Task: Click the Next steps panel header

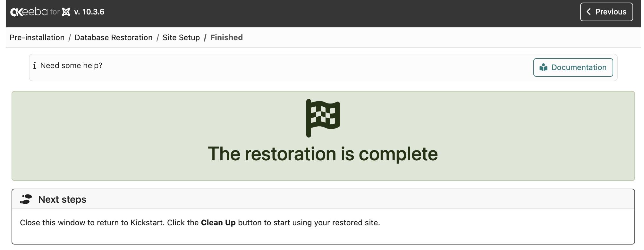Action: [323, 199]
